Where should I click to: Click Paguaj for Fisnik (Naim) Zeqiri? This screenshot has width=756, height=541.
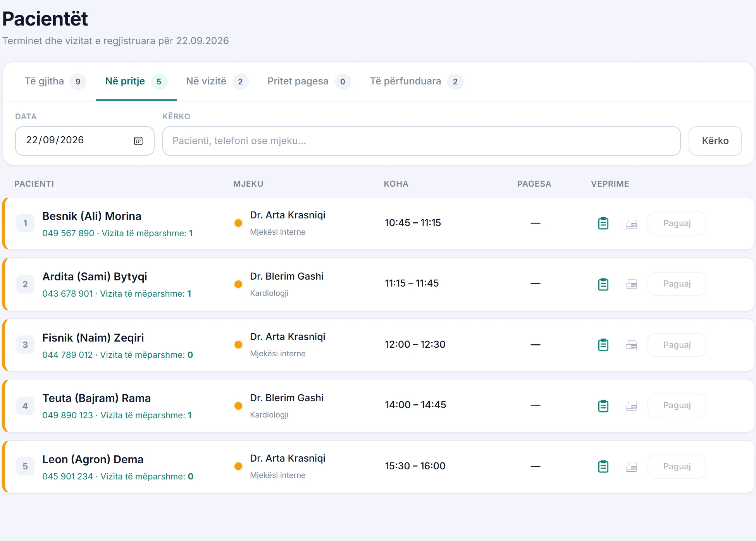point(677,345)
